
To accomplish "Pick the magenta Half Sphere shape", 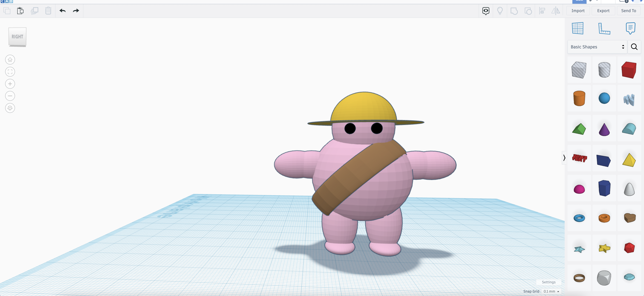I will [579, 189].
